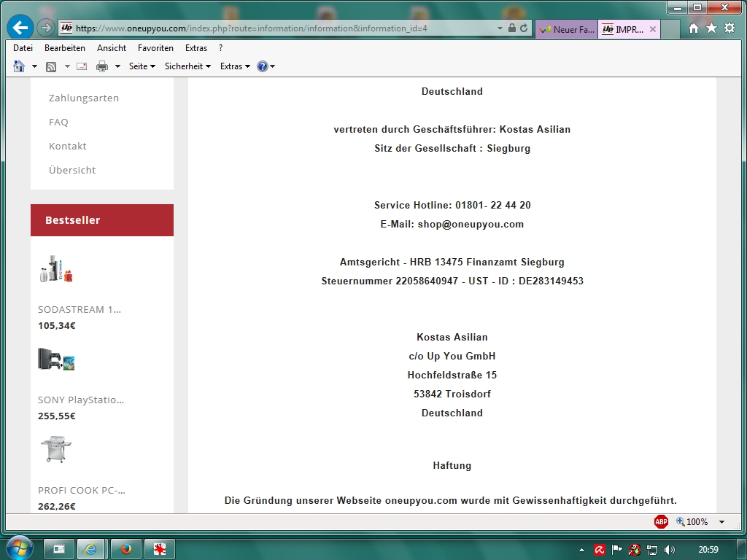Expand the address bar URL dropdown arrow
The image size is (747, 560).
(500, 28)
